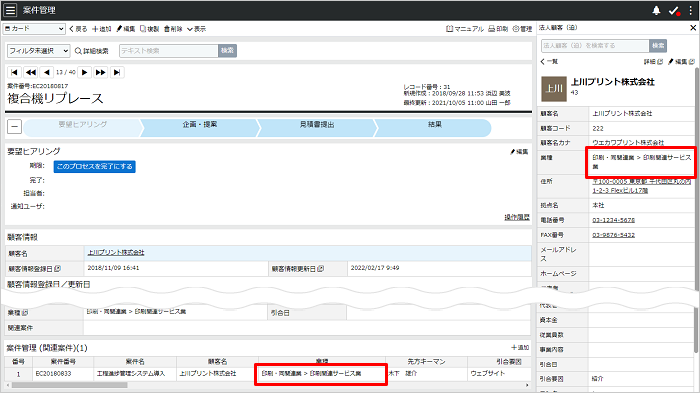Click the side panel 検索 button
The height and width of the screenshot is (393, 700).
(658, 46)
